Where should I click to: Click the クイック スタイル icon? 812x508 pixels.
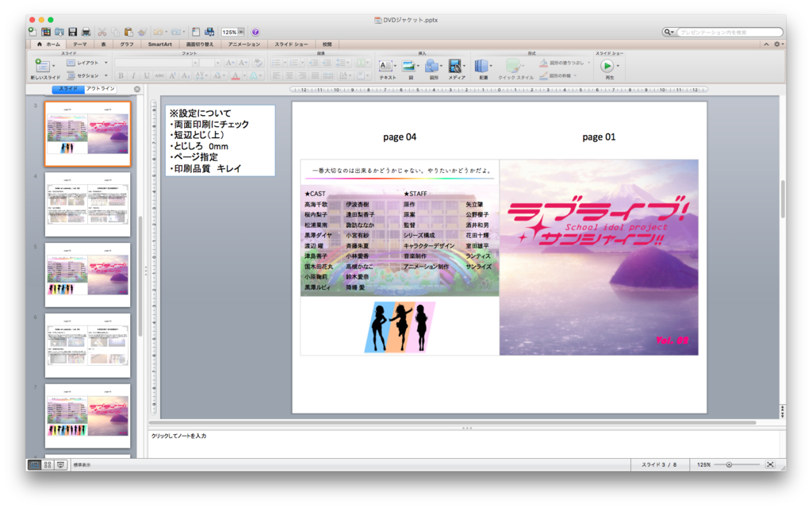coord(513,66)
